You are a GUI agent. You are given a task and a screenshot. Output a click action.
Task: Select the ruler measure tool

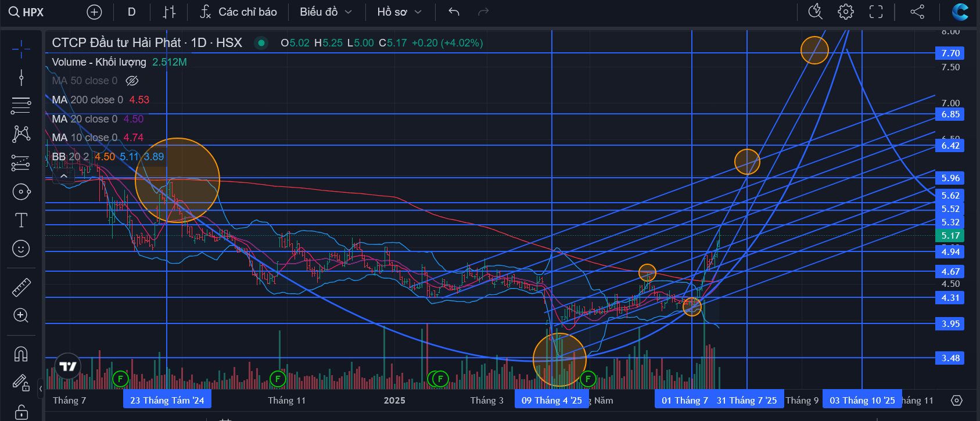(x=21, y=287)
